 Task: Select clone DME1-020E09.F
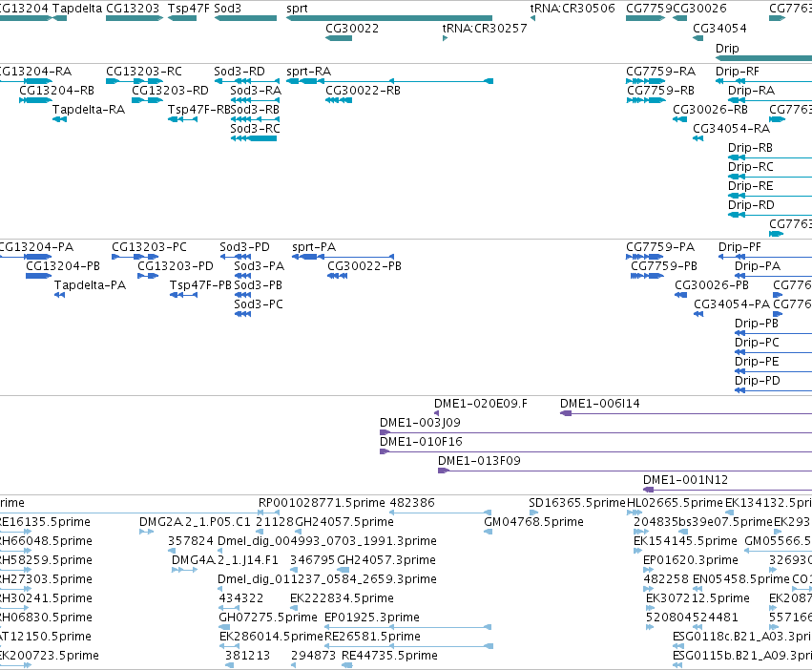pos(481,404)
